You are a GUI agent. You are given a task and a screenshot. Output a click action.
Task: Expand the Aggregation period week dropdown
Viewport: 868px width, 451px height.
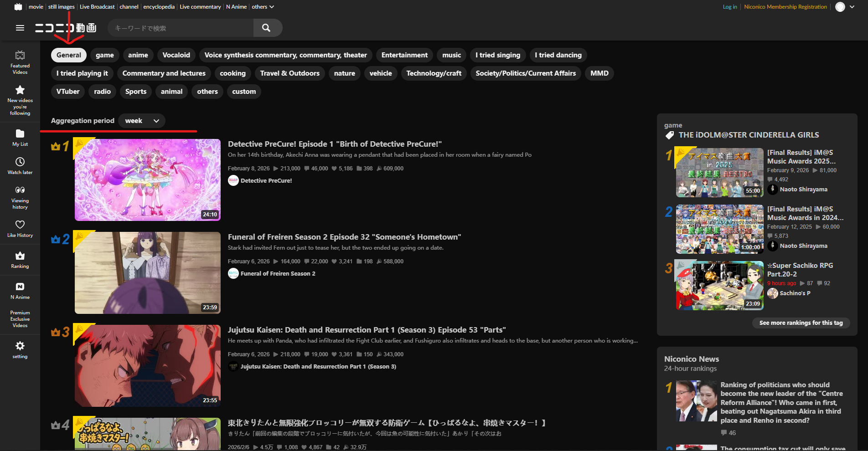coord(142,121)
